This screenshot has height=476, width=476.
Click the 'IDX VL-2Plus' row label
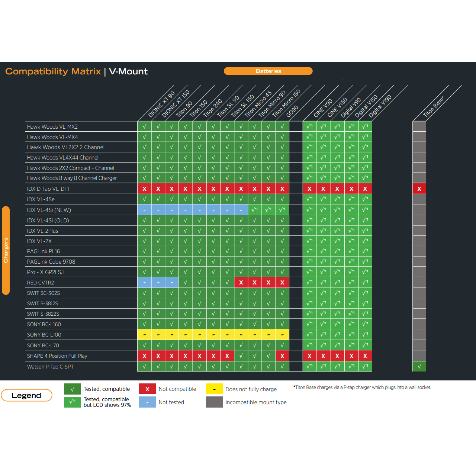tap(43, 231)
